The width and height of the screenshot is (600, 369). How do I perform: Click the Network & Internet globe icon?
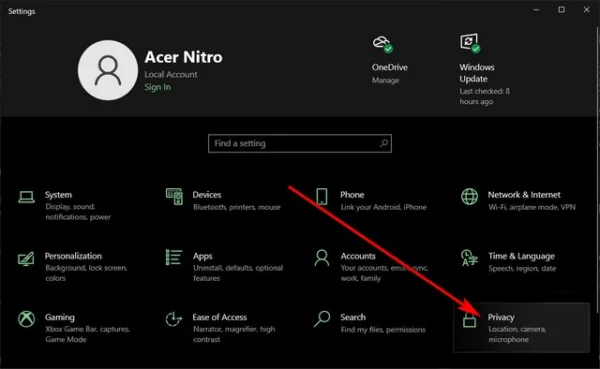pos(470,197)
